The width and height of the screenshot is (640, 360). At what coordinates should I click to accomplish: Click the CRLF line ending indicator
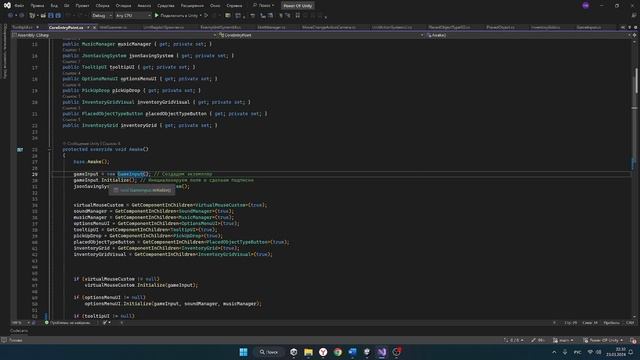630,322
